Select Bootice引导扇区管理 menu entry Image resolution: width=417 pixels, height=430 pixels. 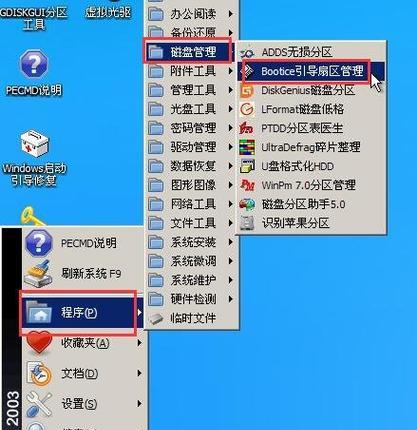click(311, 71)
